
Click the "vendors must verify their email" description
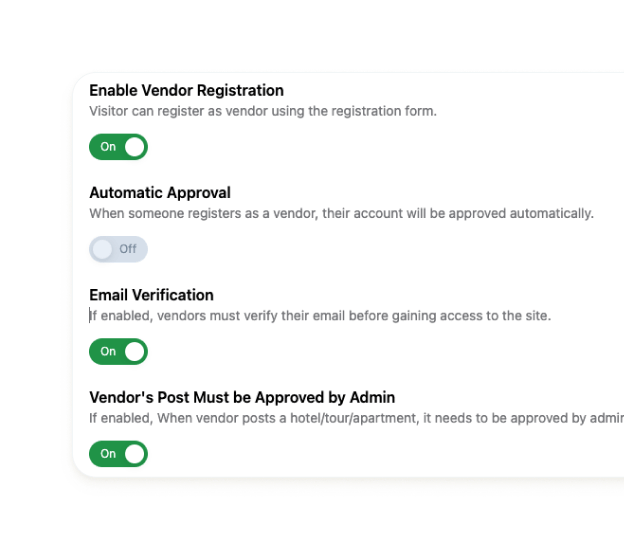pos(320,316)
